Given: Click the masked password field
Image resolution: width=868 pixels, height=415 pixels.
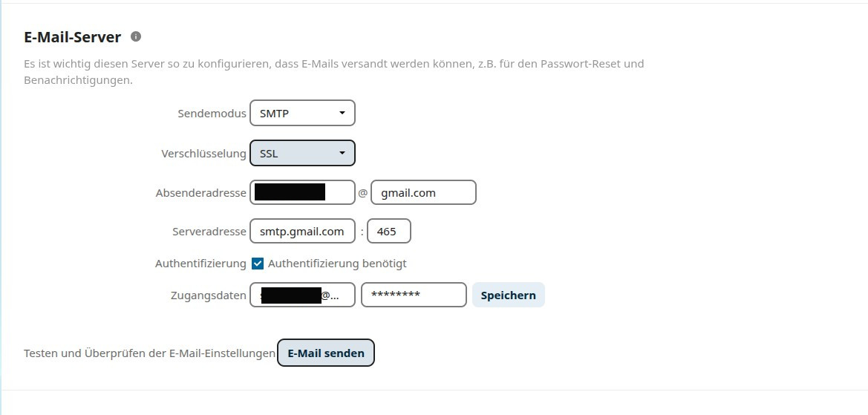Looking at the screenshot, I should coord(414,295).
